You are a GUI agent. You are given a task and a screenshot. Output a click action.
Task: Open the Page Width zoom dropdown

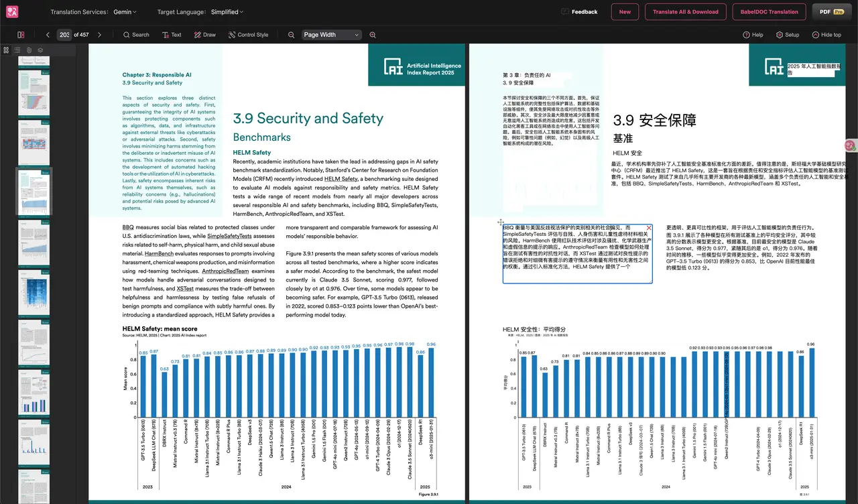(331, 35)
